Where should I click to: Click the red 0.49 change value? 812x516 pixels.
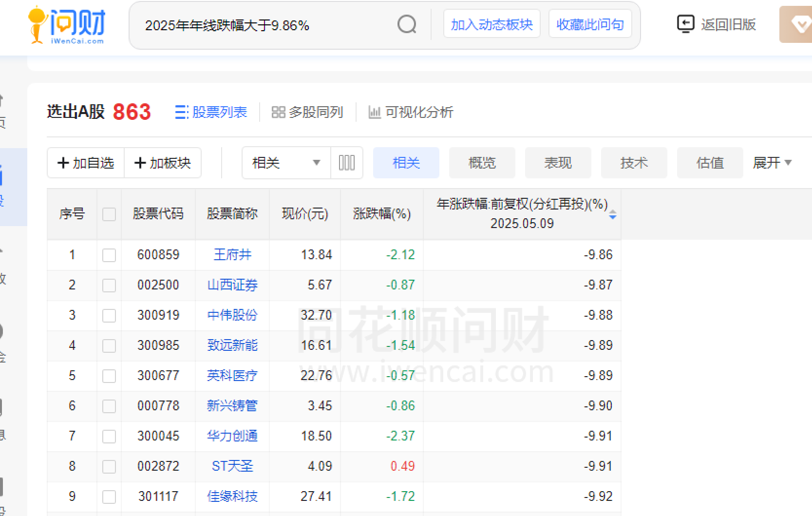pyautogui.click(x=402, y=466)
